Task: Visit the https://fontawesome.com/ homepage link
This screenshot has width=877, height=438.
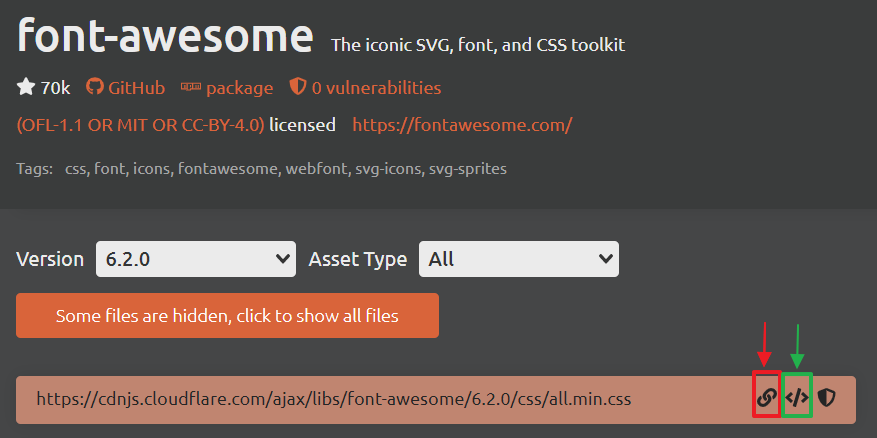Action: [x=462, y=125]
